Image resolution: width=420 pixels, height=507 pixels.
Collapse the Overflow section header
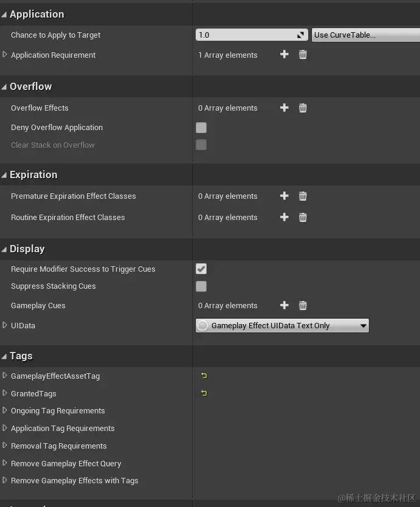4,86
